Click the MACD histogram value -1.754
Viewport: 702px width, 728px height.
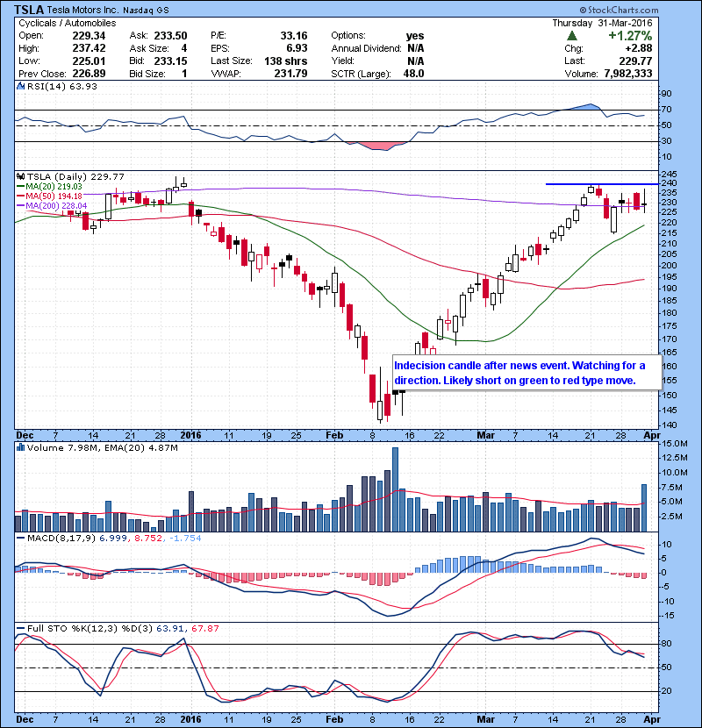pyautogui.click(x=185, y=539)
